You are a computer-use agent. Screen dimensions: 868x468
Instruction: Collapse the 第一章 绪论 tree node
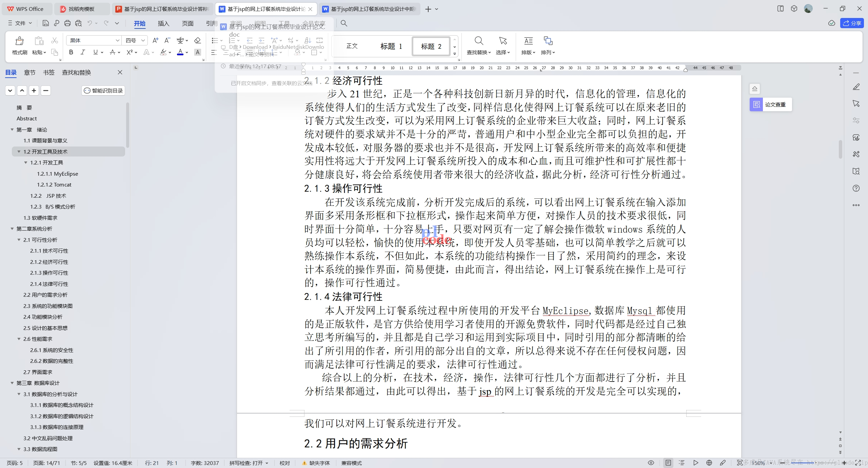(12, 130)
